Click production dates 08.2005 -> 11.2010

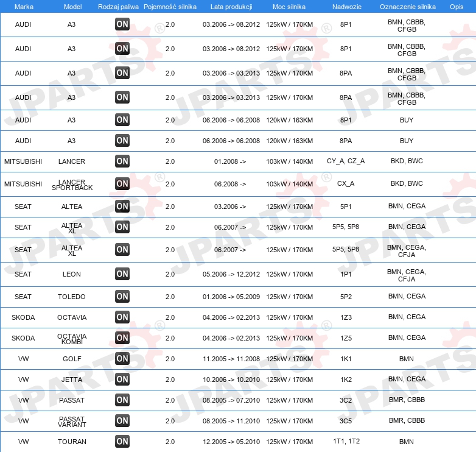(x=231, y=421)
